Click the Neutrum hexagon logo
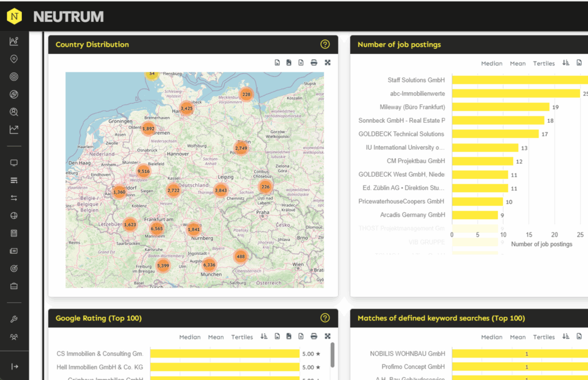 pos(14,17)
